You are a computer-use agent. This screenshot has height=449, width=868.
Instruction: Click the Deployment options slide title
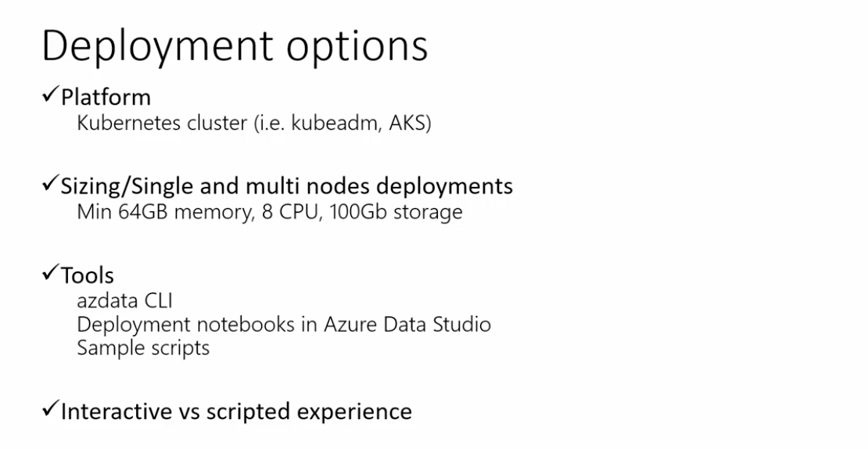[x=234, y=47]
